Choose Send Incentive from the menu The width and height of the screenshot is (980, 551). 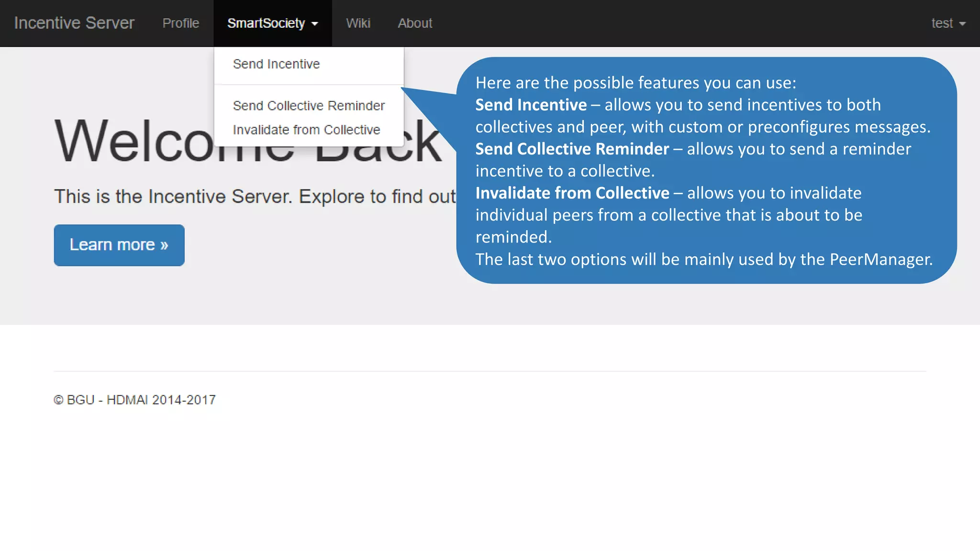[x=309, y=64]
